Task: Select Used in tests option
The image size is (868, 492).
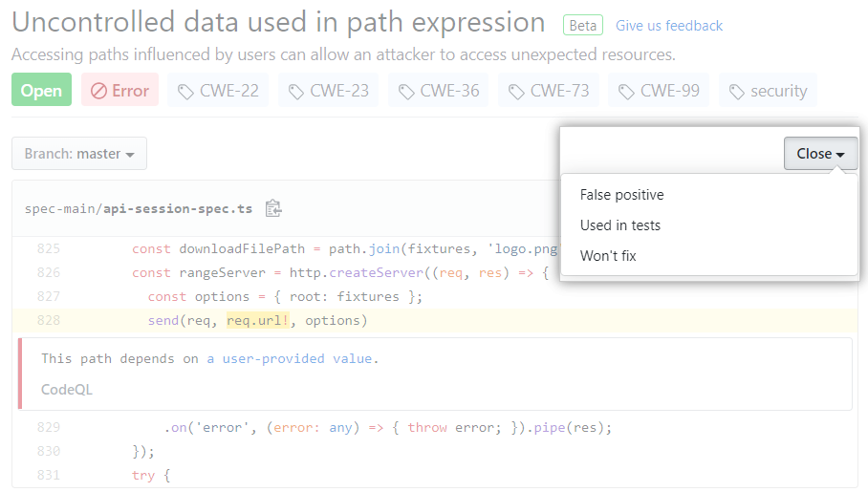Action: (x=619, y=225)
